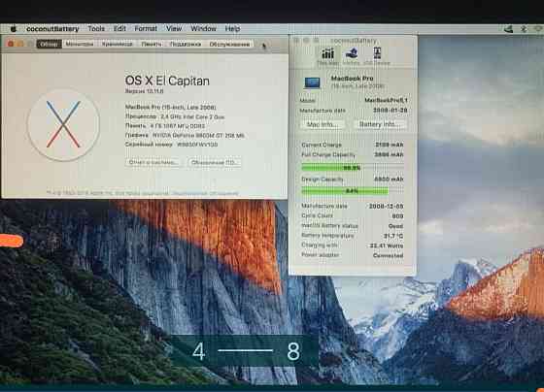Click the OS X El Capitan title
The image size is (544, 392).
tap(167, 81)
